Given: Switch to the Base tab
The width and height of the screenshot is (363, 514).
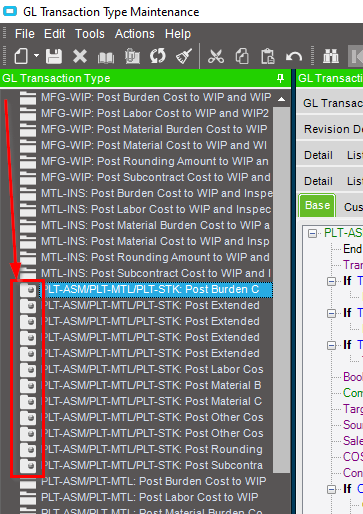Looking at the screenshot, I should [317, 205].
